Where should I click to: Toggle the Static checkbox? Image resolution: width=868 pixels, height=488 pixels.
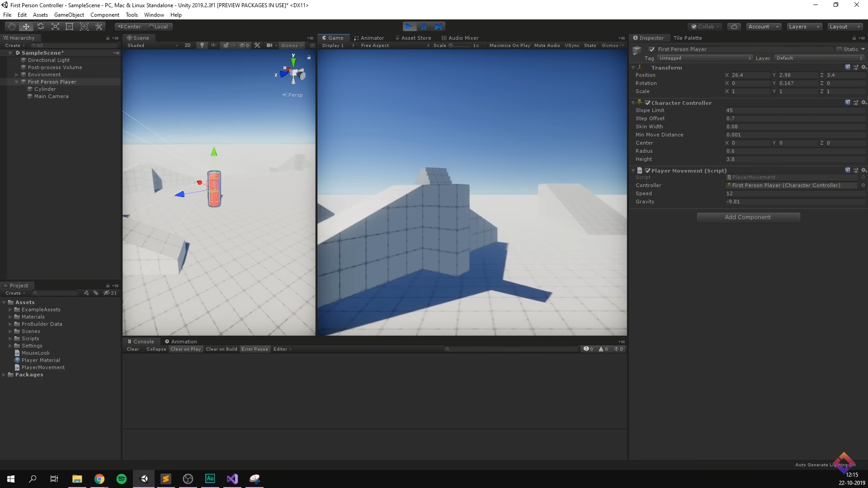tap(840, 49)
